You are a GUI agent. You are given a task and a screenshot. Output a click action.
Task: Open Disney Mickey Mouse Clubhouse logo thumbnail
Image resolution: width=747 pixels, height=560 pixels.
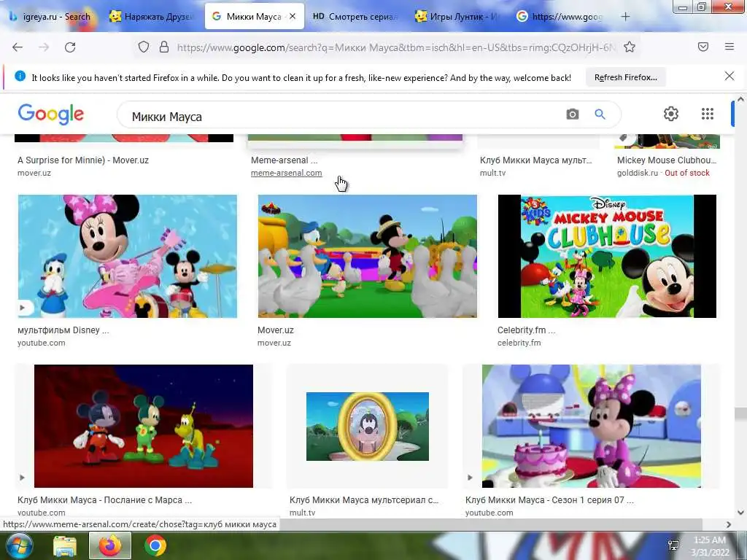[607, 256]
